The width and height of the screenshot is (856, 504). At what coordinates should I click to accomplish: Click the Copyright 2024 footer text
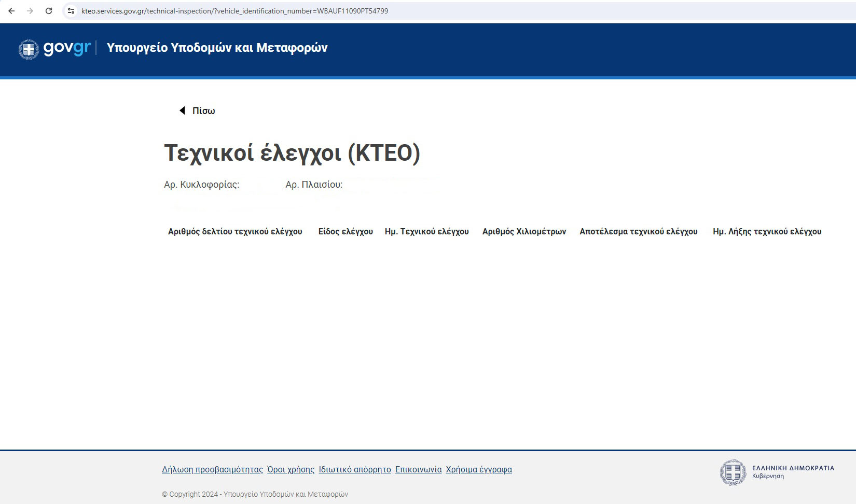click(x=255, y=495)
